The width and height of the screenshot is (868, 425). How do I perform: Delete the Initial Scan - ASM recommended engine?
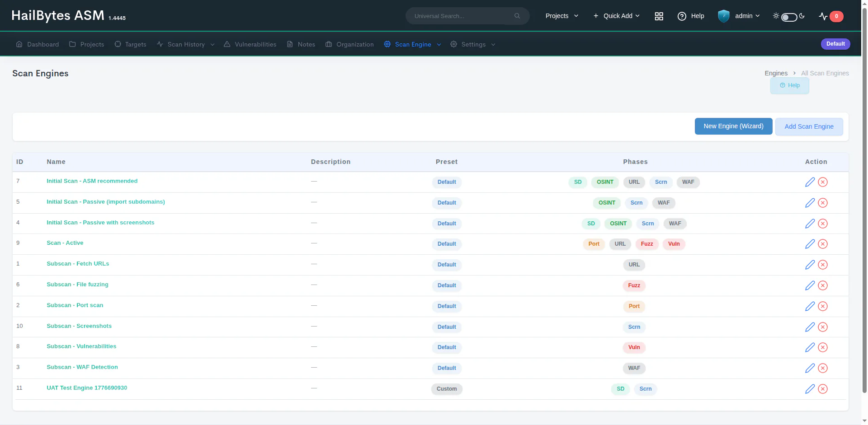(823, 182)
